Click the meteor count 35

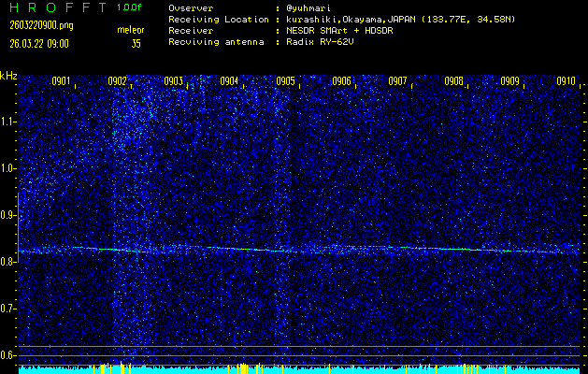click(136, 44)
